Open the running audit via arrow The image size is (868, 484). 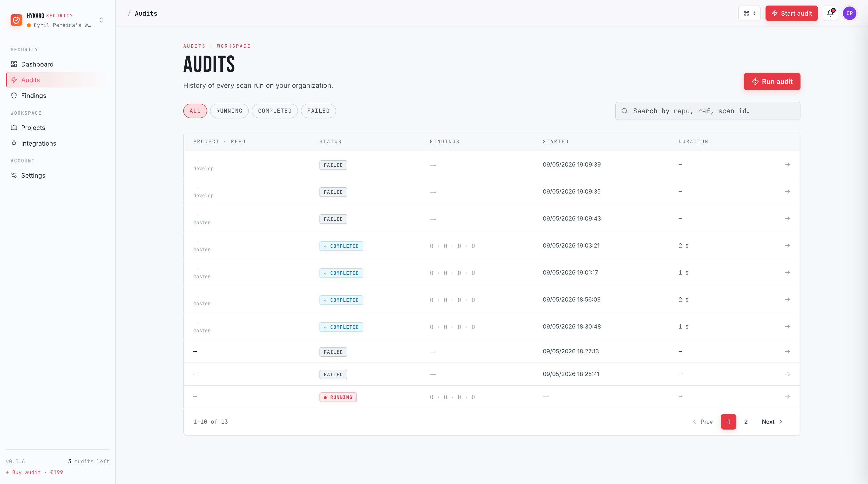tap(787, 397)
